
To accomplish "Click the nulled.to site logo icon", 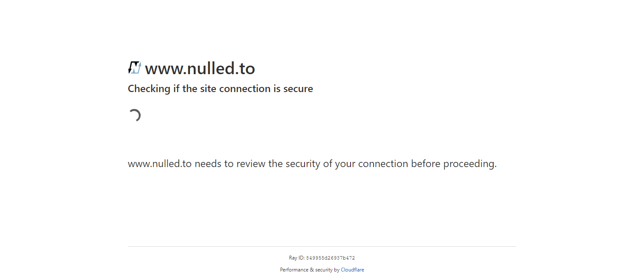I will click(135, 68).
